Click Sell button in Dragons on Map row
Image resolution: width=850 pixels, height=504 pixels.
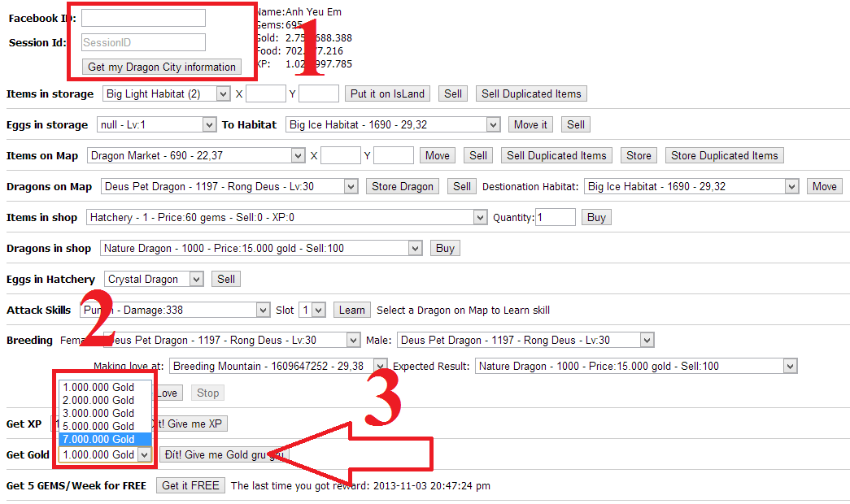click(462, 186)
